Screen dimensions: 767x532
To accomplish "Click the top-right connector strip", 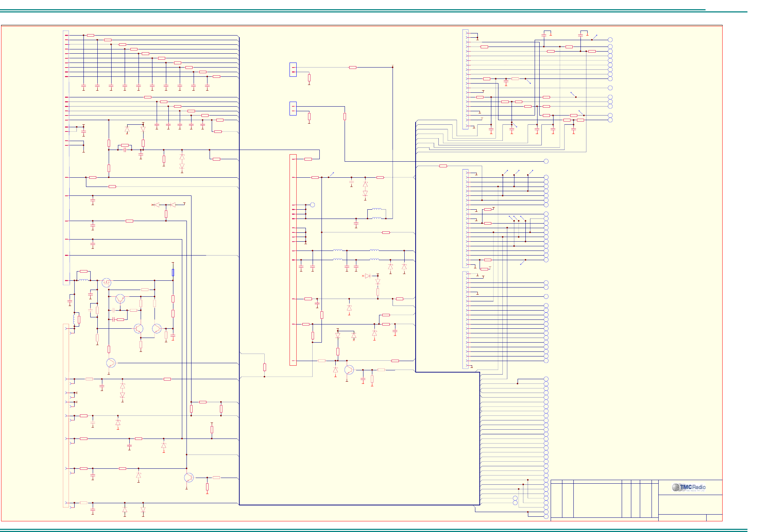I will click(465, 79).
